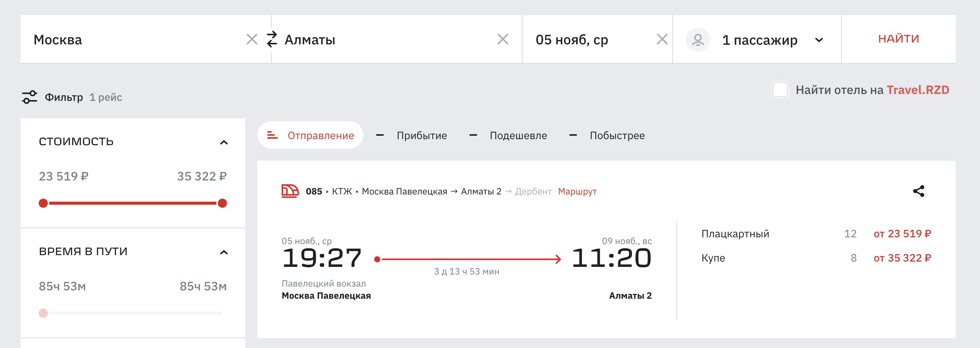This screenshot has width=980, height=348.
Task: Open the Фильтр settings icon
Action: pos(30,97)
